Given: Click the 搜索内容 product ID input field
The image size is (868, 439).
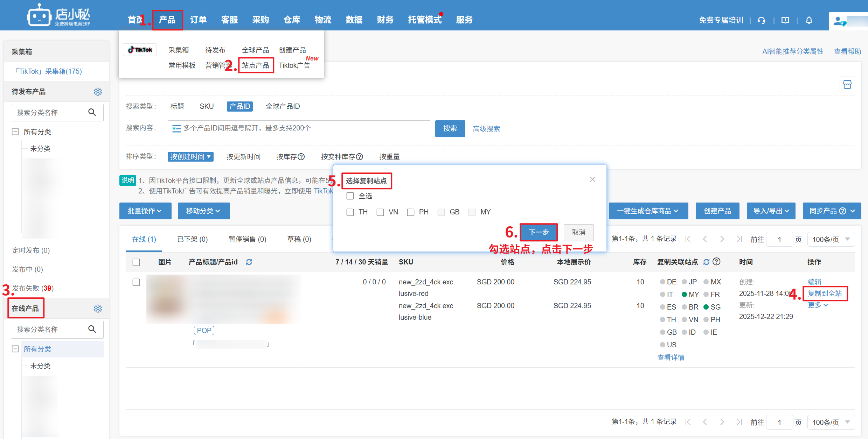Looking at the screenshot, I should pyautogui.click(x=299, y=128).
